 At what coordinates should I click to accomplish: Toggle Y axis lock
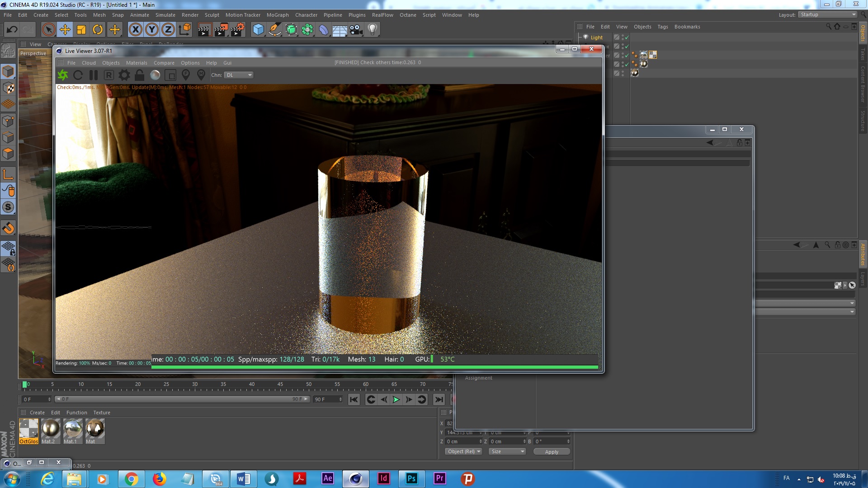pos(152,30)
